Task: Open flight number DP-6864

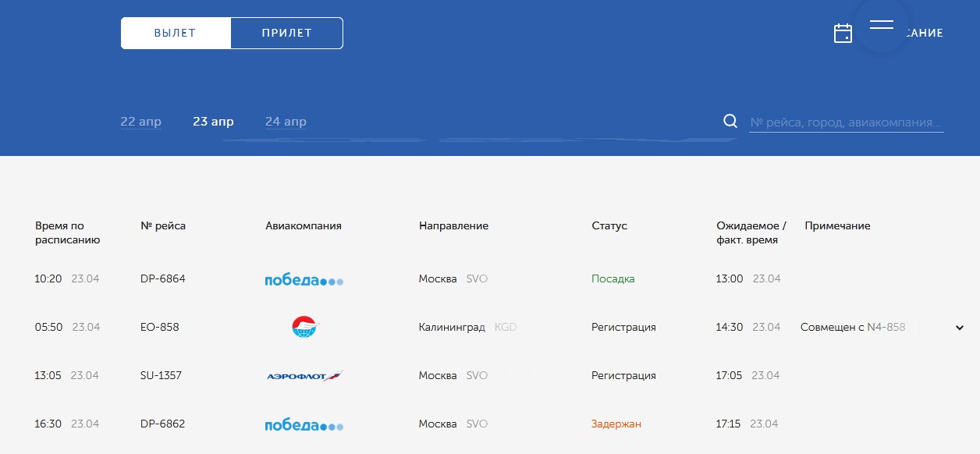Action: pyautogui.click(x=162, y=278)
